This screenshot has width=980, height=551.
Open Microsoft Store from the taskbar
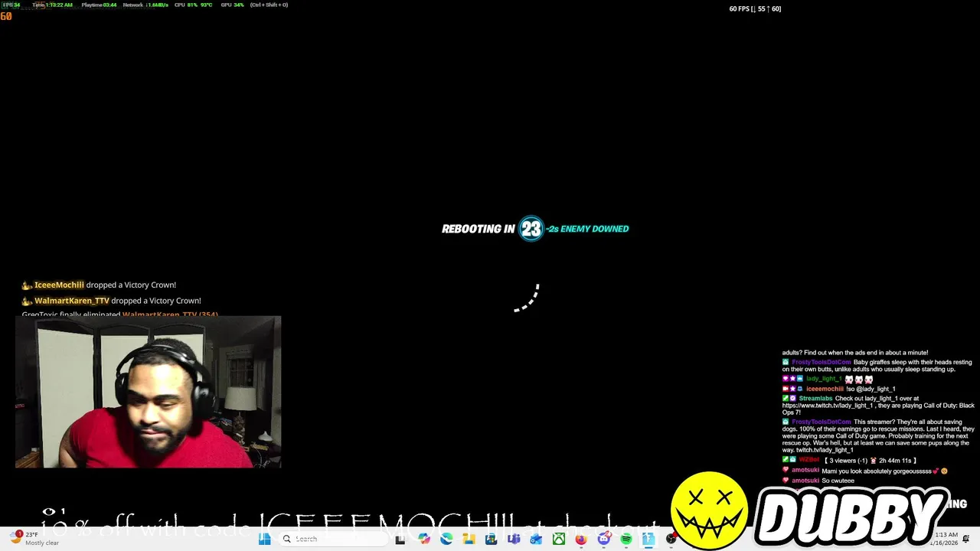point(491,539)
